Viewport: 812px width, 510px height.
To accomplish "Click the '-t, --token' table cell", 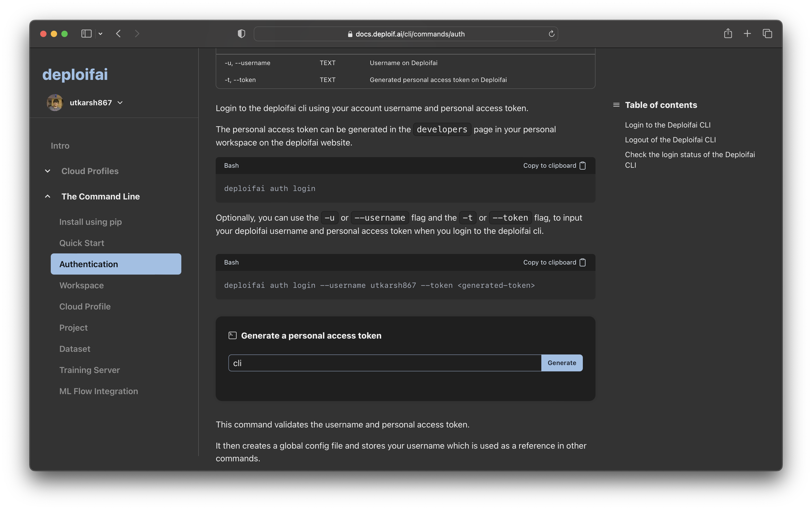I will (240, 80).
